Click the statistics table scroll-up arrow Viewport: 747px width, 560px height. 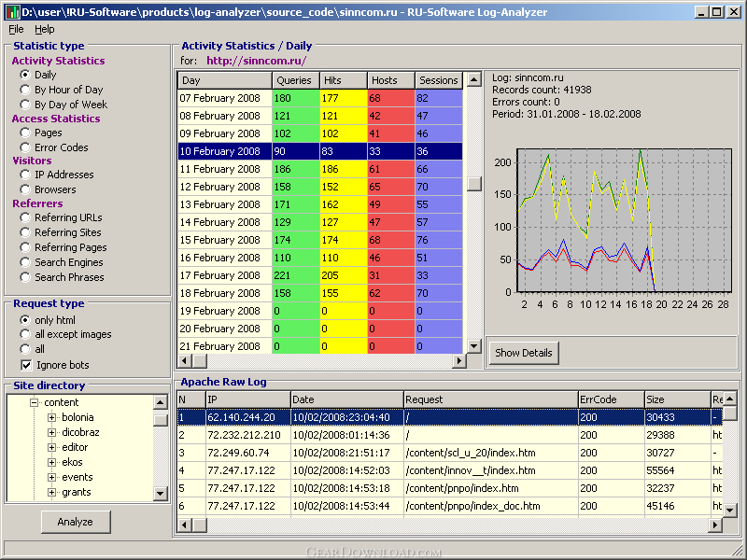473,80
